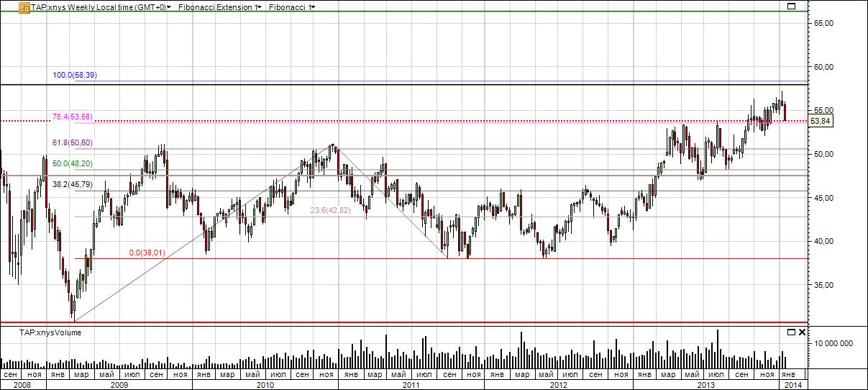The width and height of the screenshot is (868, 390).
Task: Click the 2012 year on time axis
Action: pyautogui.click(x=558, y=385)
